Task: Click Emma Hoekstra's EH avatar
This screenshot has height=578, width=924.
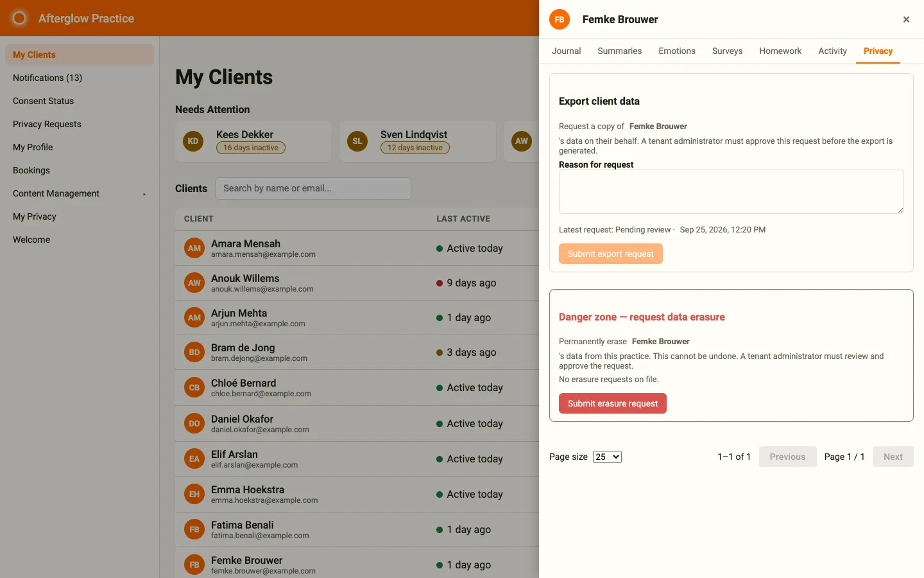Action: click(194, 494)
